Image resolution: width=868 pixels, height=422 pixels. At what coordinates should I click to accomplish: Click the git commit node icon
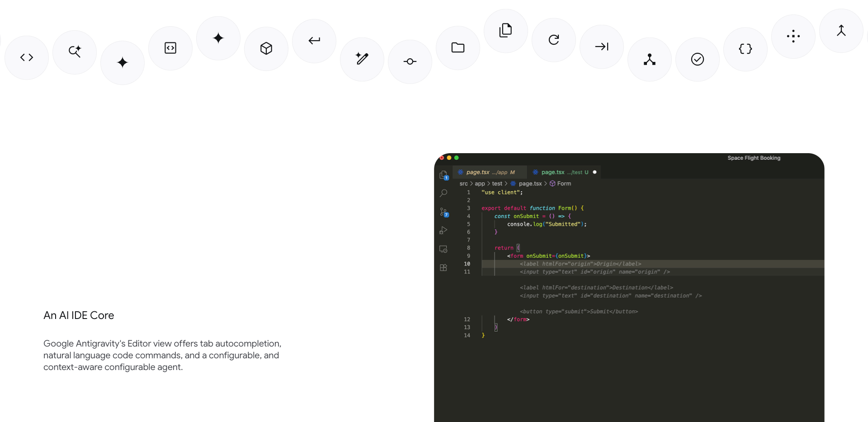pos(410,61)
